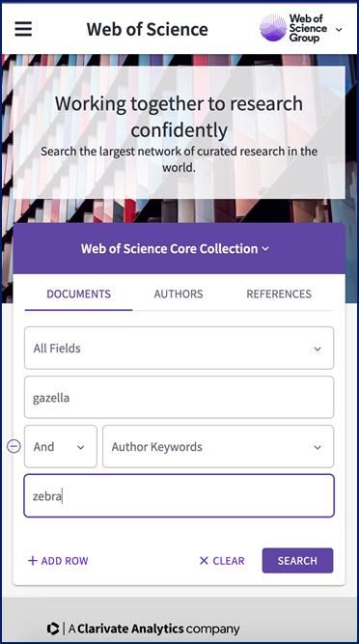Click the ADD ROW link
The image size is (359, 644).
(58, 561)
